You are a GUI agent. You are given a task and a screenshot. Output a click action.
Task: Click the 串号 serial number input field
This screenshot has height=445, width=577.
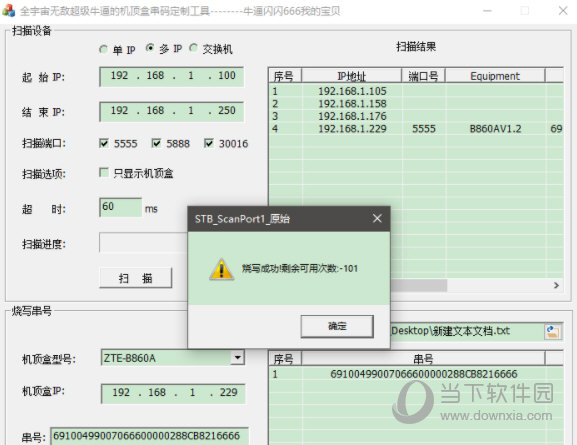tap(149, 436)
